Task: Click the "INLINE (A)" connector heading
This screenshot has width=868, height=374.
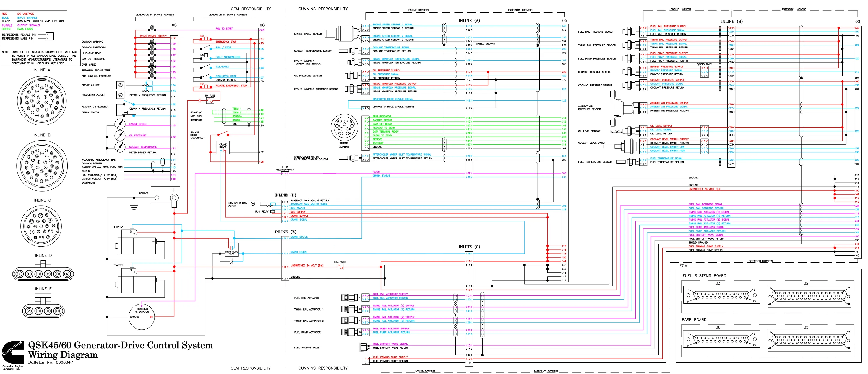Action: pos(469,21)
